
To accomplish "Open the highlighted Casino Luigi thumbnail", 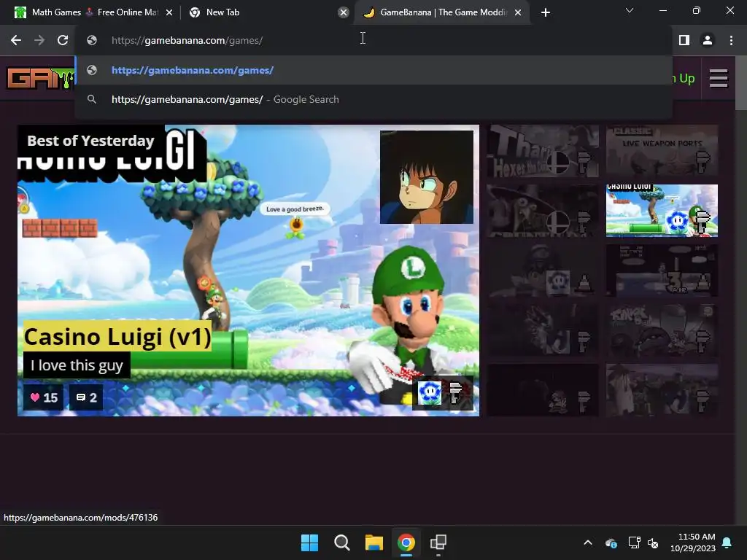I will click(x=662, y=211).
